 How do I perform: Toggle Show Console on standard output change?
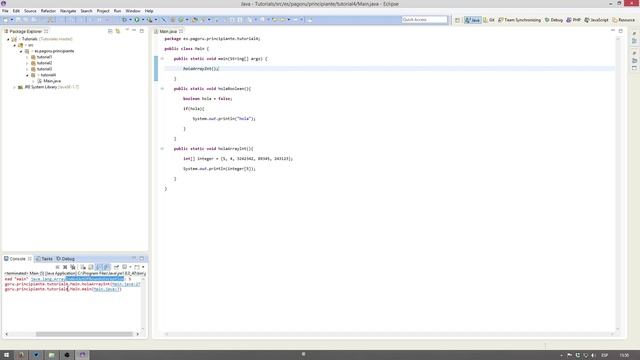tap(99, 267)
